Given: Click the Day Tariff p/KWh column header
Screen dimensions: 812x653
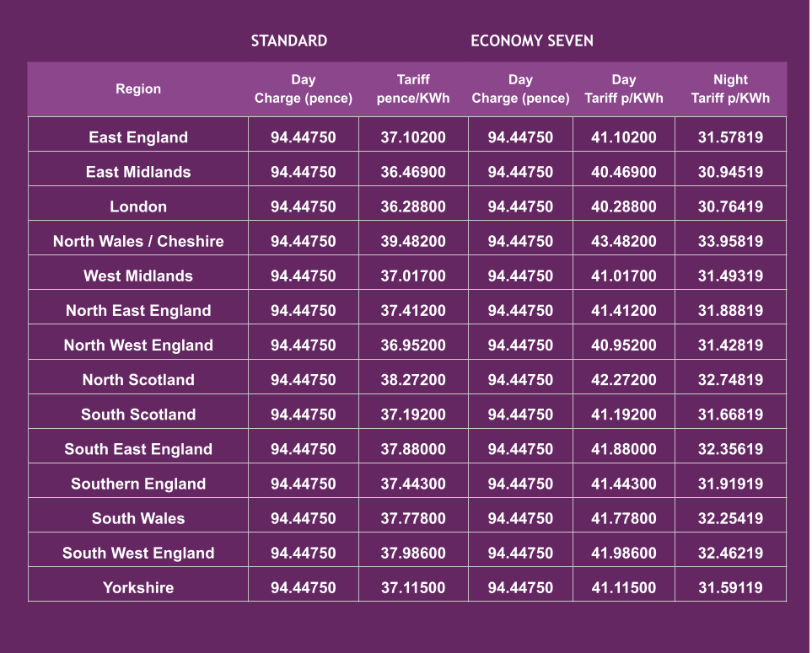Looking at the screenshot, I should point(624,88).
